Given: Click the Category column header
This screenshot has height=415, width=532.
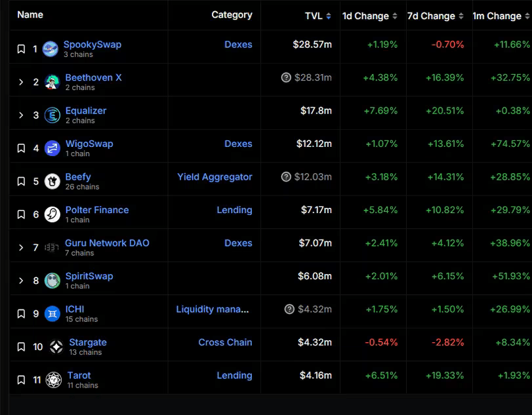Looking at the screenshot, I should click(232, 15).
